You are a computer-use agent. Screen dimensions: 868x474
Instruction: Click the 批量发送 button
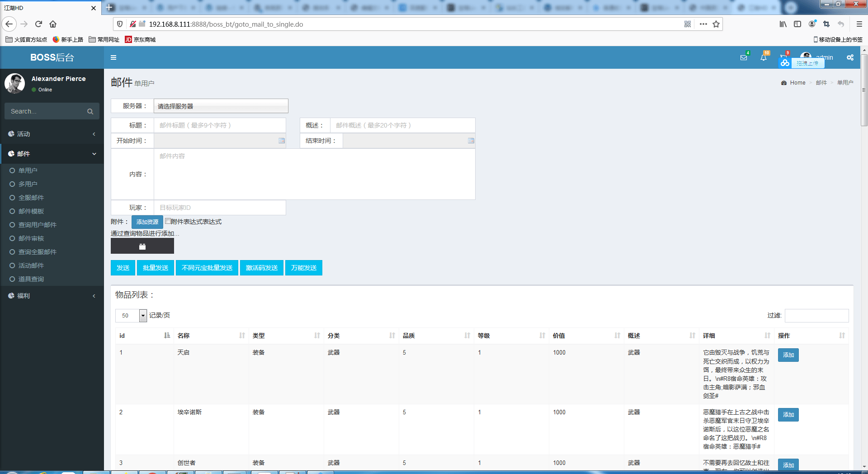click(x=156, y=268)
